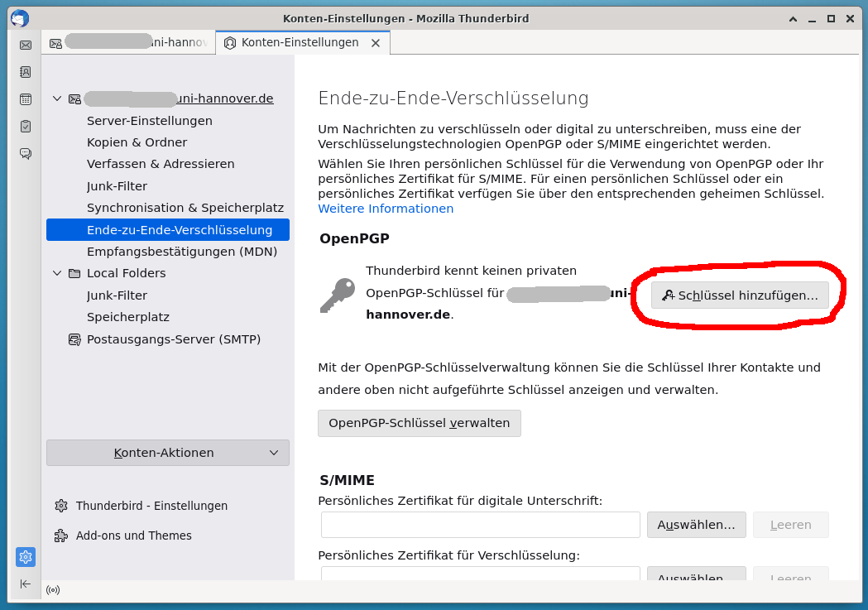Click OpenPGP-Schlüssel verwalten button
Image resolution: width=868 pixels, height=610 pixels.
[419, 424]
